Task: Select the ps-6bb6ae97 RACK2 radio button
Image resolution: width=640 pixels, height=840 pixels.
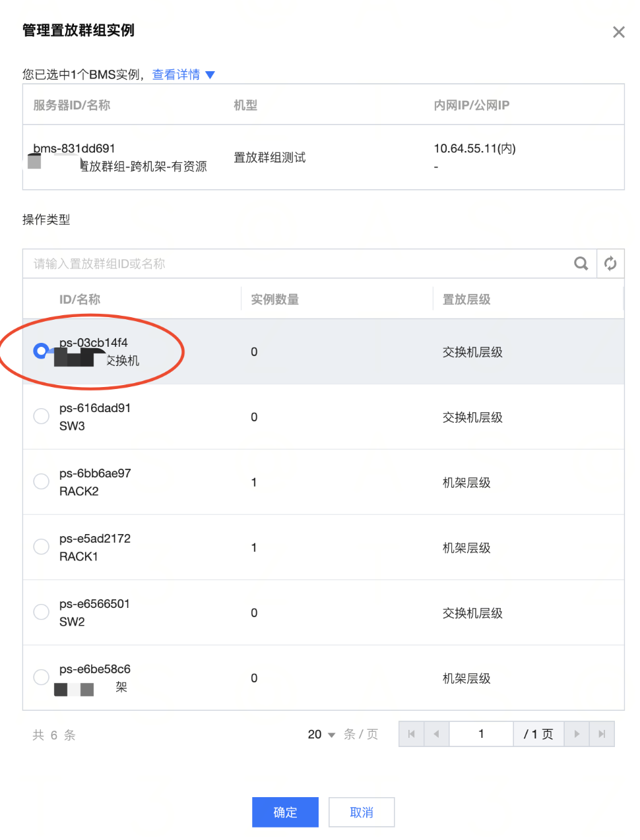Action: [42, 481]
